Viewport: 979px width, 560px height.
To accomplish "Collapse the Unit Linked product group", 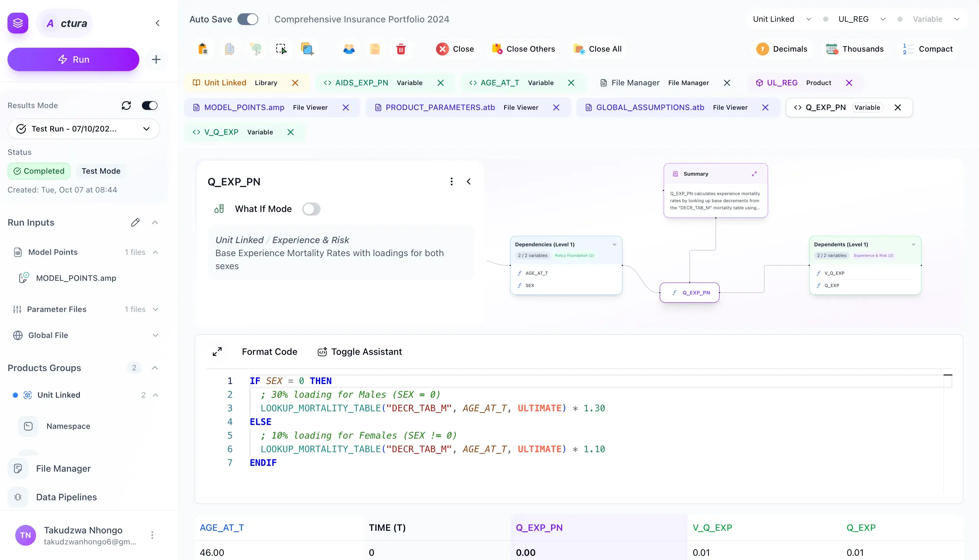I will tap(156, 395).
